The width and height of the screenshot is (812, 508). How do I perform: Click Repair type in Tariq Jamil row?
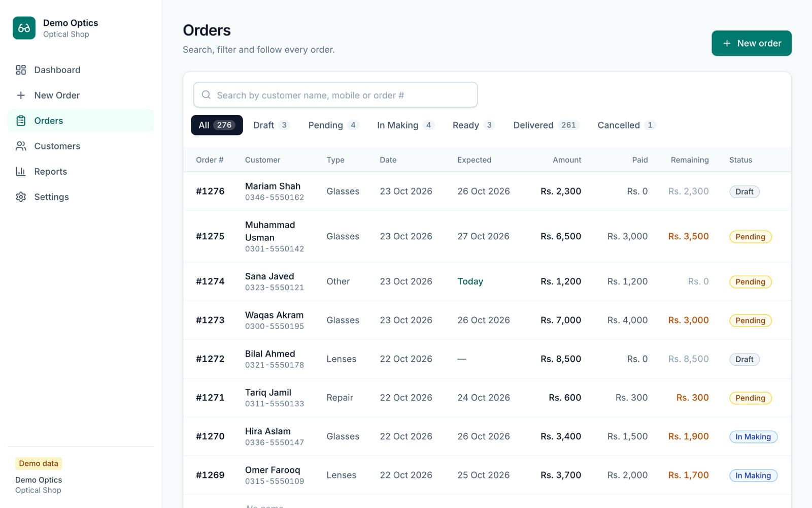340,398
